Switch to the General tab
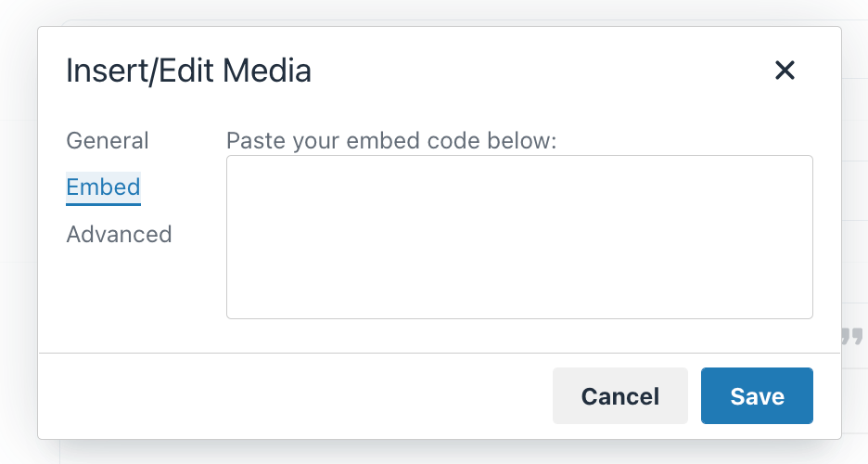Viewport: 868px width, 464px height. [x=108, y=141]
